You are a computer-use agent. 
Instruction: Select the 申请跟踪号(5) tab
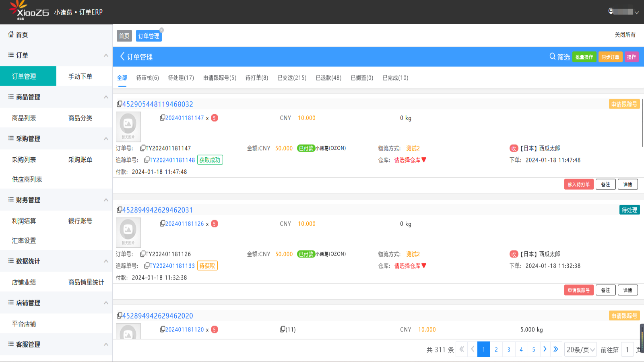click(220, 78)
